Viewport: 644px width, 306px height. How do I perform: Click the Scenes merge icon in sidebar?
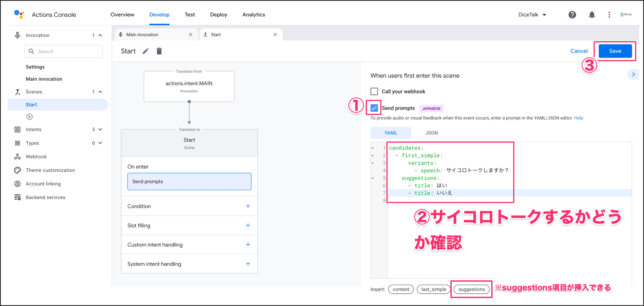(17, 92)
